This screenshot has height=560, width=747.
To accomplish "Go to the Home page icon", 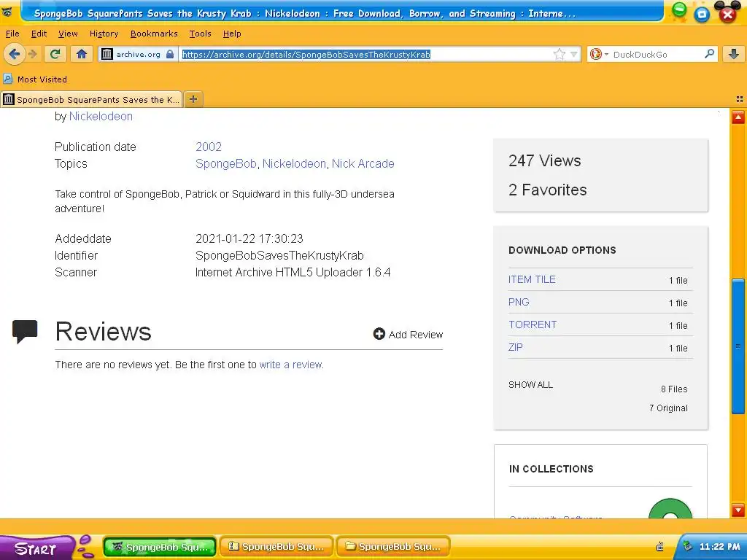I will 82,54.
